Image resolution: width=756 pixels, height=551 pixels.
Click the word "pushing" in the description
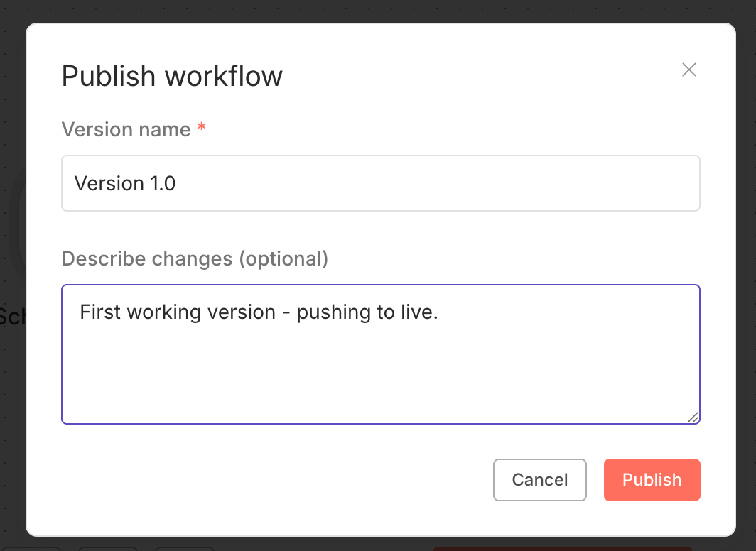pyautogui.click(x=330, y=312)
